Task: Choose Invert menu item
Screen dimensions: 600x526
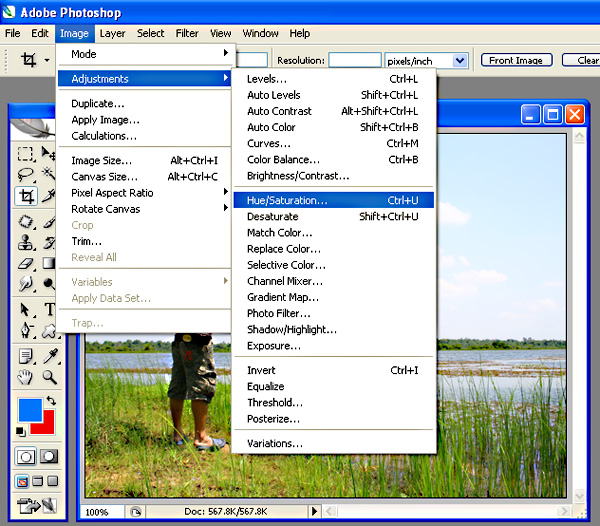Action: click(x=334, y=370)
